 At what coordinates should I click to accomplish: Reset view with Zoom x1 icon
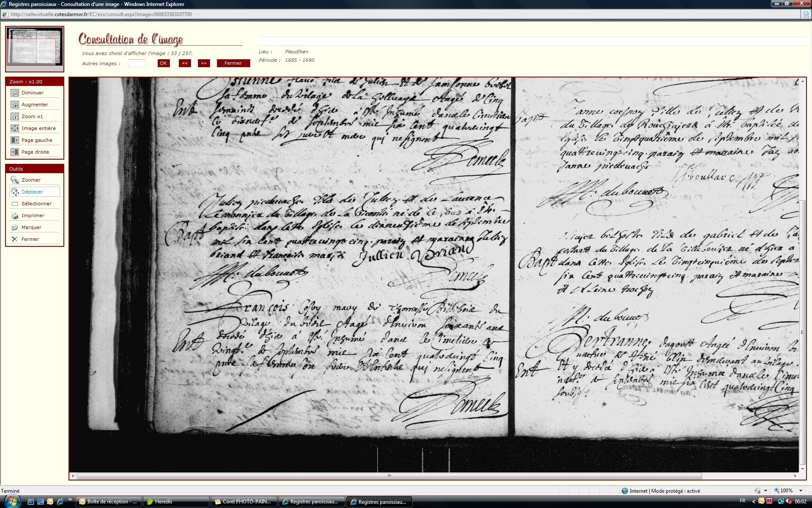(15, 117)
